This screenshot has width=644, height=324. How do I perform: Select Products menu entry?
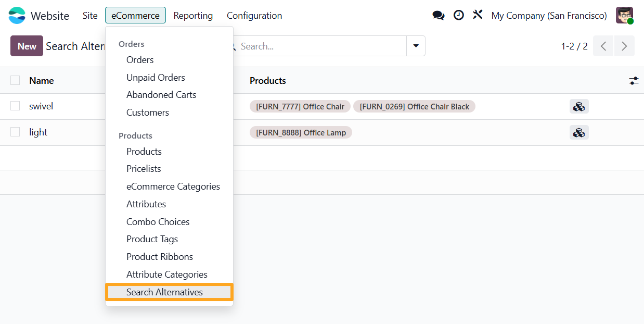click(144, 152)
